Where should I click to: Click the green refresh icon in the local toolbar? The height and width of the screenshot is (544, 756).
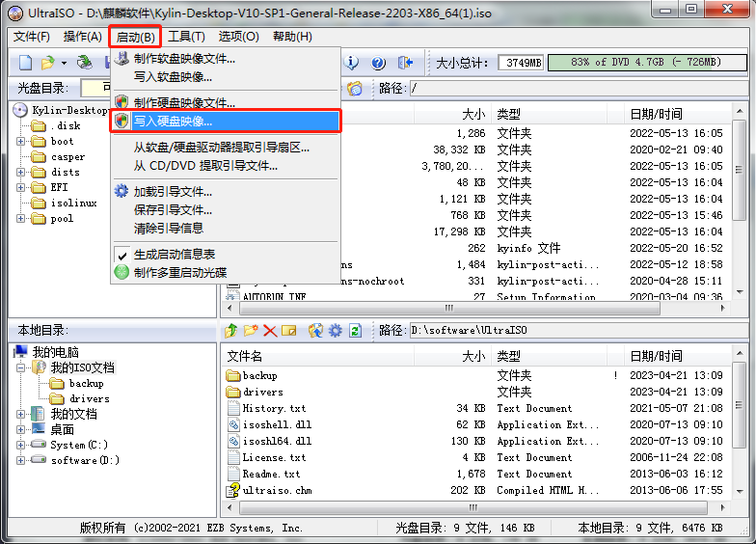tap(355, 330)
